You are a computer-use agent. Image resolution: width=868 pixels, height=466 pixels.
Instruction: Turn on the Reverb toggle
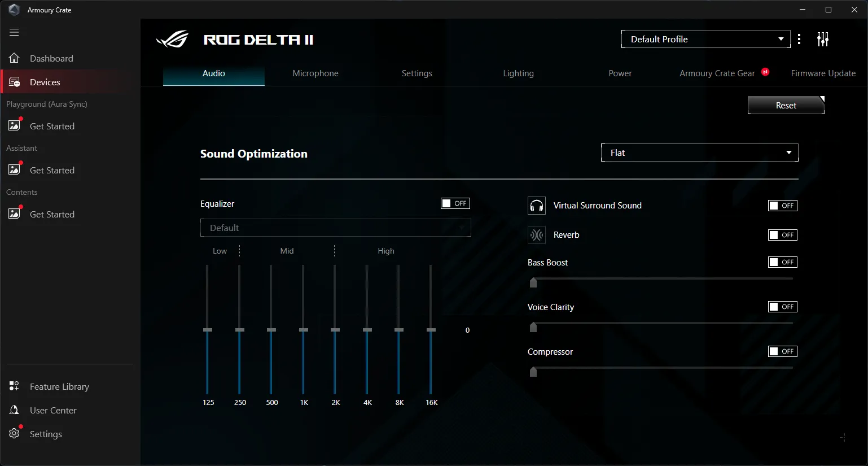(783, 235)
